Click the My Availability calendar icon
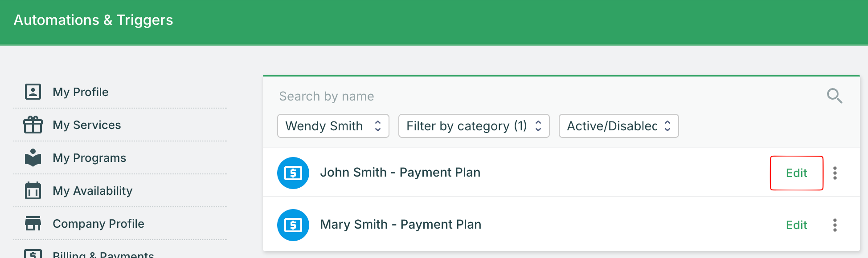The width and height of the screenshot is (868, 258). click(x=33, y=191)
